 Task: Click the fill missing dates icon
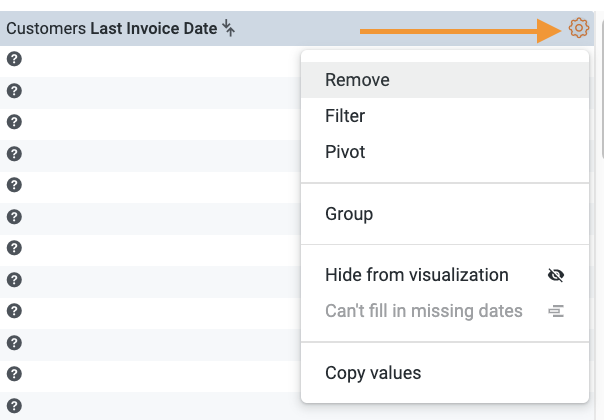coord(556,311)
